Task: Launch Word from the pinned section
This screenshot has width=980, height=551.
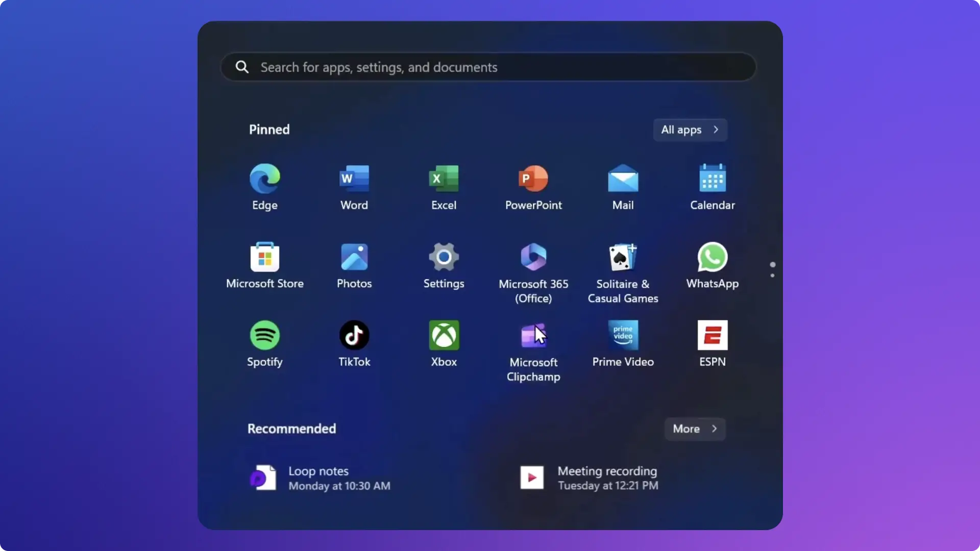Action: [354, 179]
